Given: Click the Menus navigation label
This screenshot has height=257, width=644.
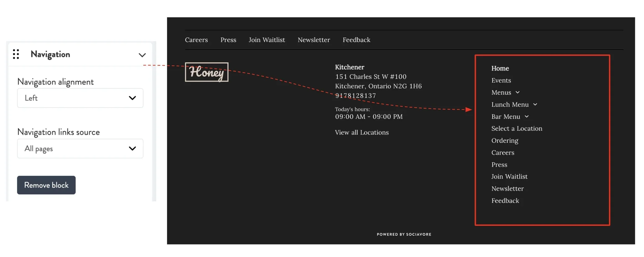Looking at the screenshot, I should [x=501, y=92].
